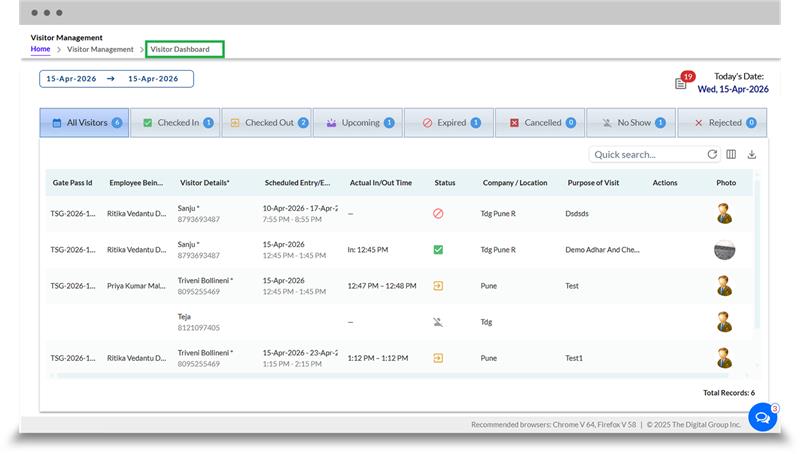The height and width of the screenshot is (454, 800).
Task: Click the green checked-in status icon
Action: (438, 249)
